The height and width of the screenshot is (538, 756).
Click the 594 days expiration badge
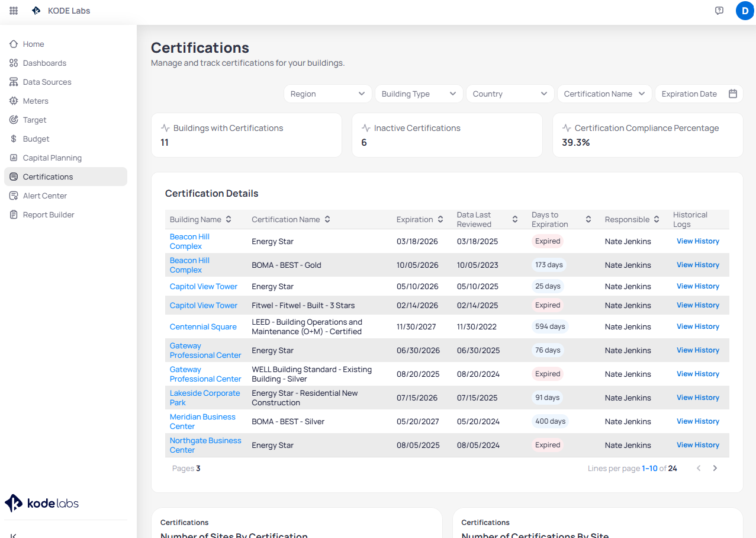coord(550,326)
